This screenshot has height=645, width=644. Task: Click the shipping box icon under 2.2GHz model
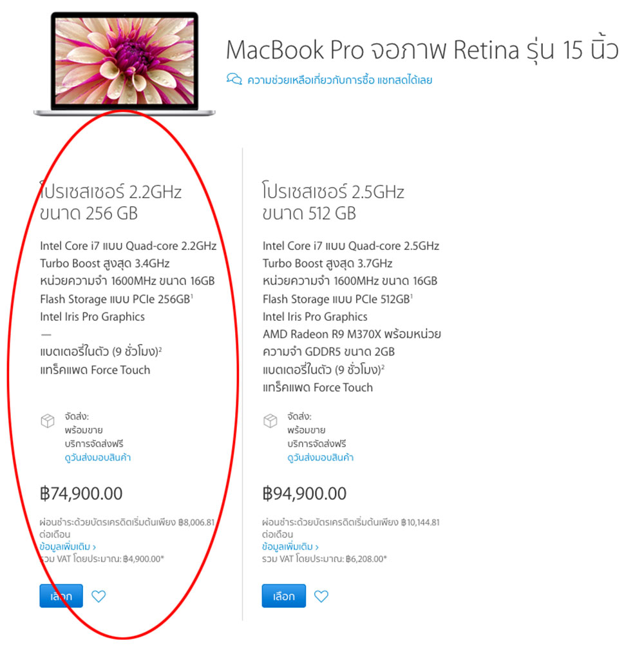pyautogui.click(x=48, y=421)
